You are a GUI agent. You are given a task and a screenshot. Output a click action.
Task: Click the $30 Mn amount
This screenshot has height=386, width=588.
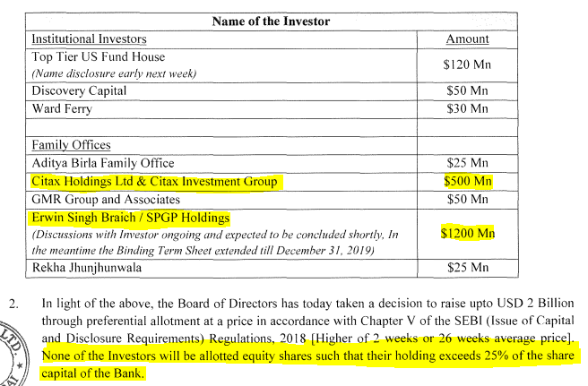[x=467, y=109]
